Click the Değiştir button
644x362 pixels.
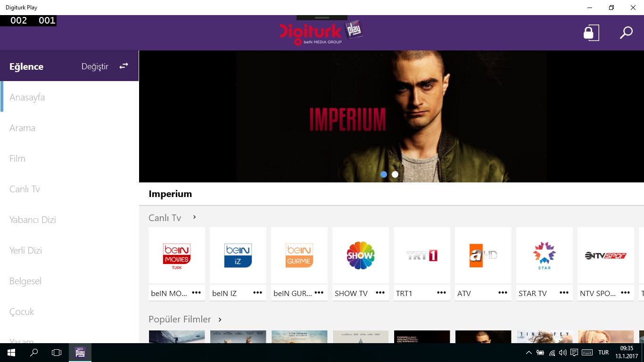click(95, 66)
